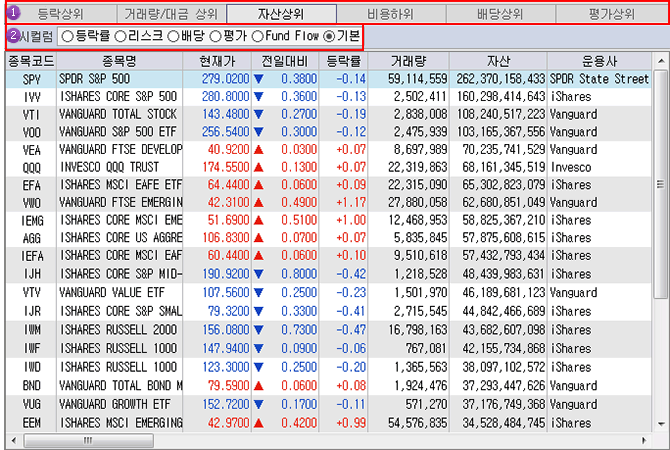The width and height of the screenshot is (670, 450).
Task: Click the horizontal scrollbar thumb
Action: tap(88, 440)
